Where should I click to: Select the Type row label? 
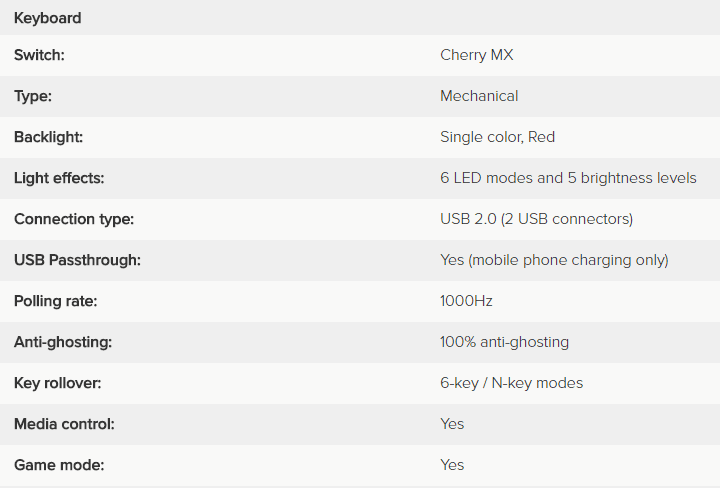33,96
